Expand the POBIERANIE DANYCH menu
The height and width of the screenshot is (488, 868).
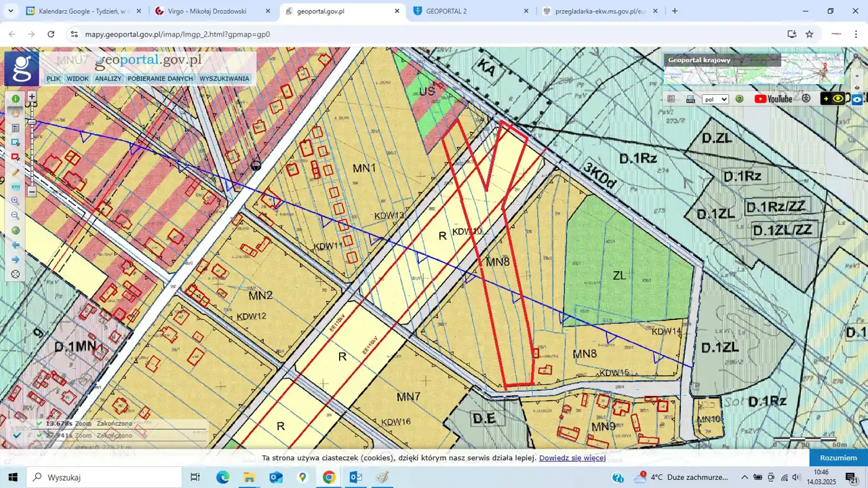pos(160,79)
